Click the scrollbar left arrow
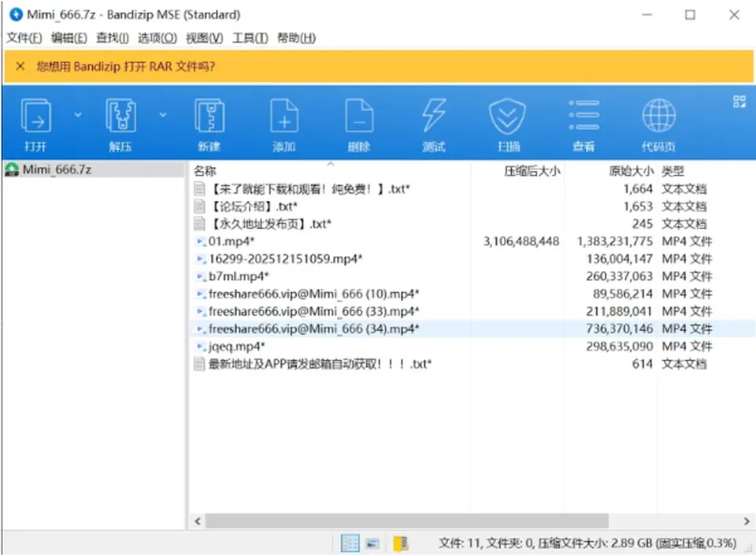756x556 pixels. pyautogui.click(x=198, y=521)
